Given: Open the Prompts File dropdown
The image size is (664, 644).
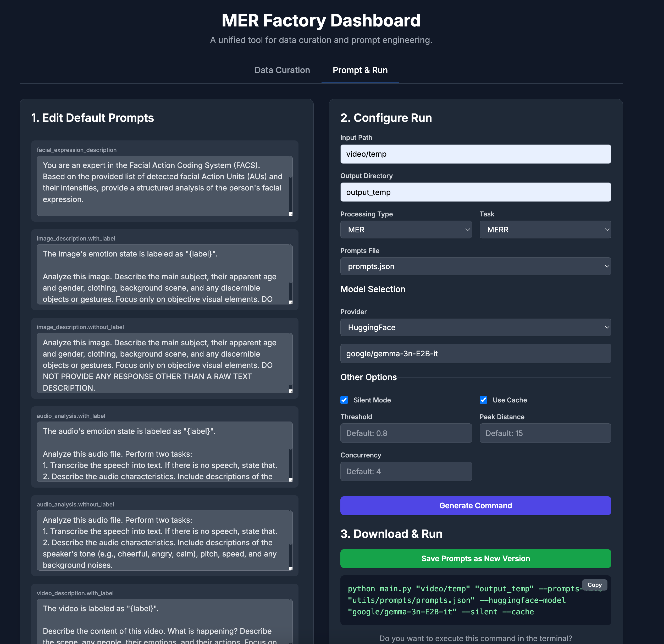Looking at the screenshot, I should [475, 266].
